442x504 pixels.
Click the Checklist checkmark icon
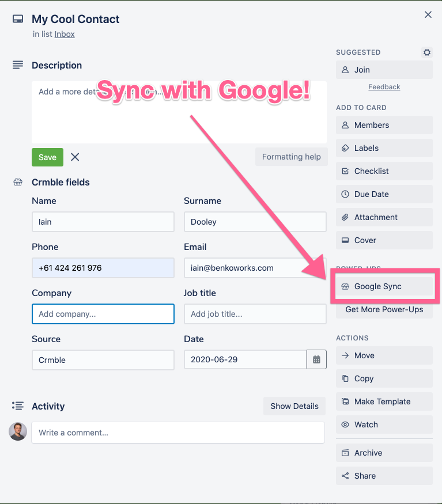tap(345, 171)
